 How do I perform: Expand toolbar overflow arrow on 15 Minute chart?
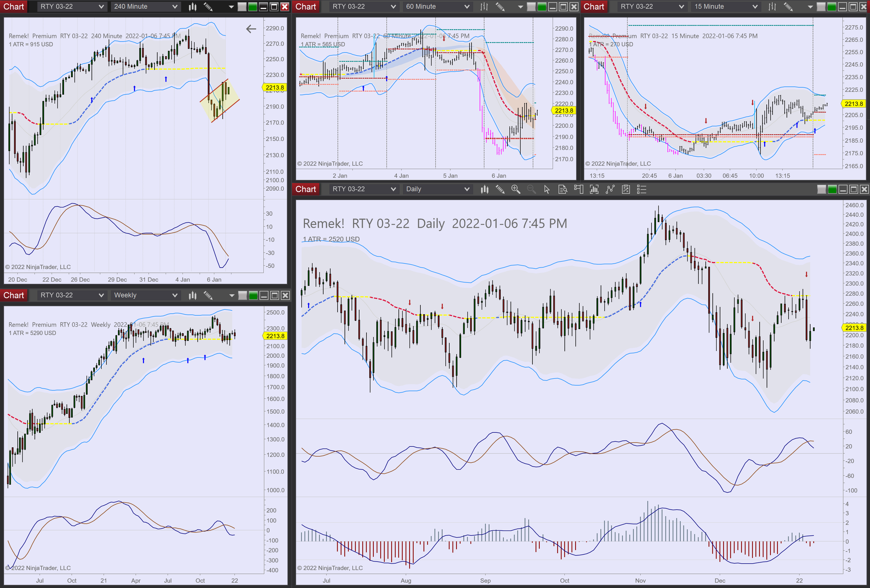click(810, 6)
